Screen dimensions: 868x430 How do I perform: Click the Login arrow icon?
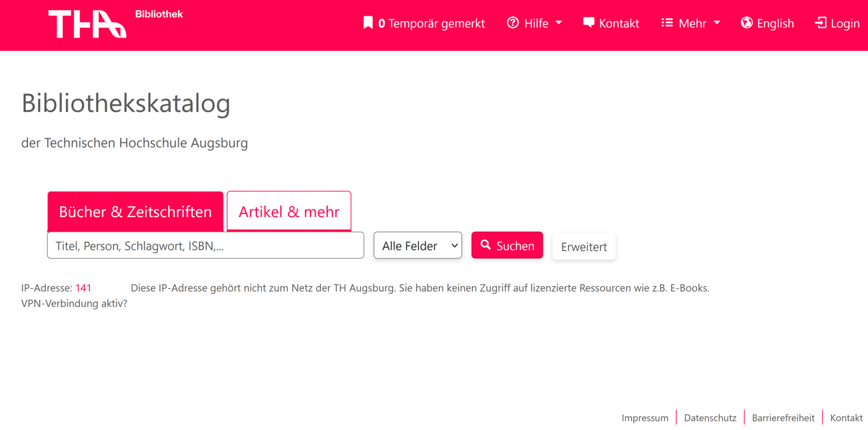tap(821, 23)
